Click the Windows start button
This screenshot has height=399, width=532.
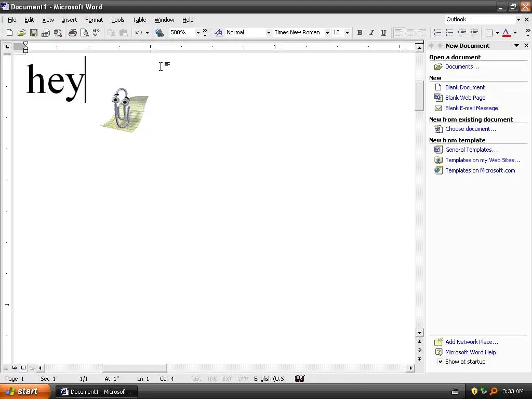[25, 392]
